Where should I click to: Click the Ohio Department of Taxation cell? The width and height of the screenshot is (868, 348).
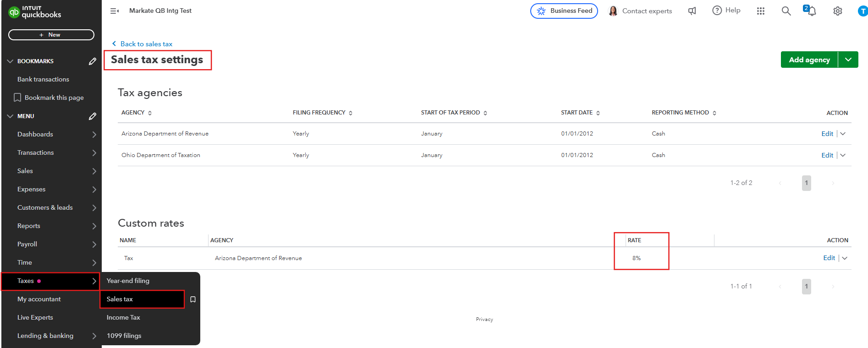click(x=161, y=155)
